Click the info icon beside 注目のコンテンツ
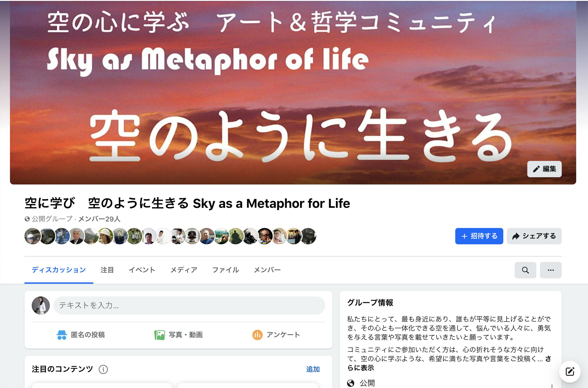This screenshot has width=588, height=388. pos(103,369)
